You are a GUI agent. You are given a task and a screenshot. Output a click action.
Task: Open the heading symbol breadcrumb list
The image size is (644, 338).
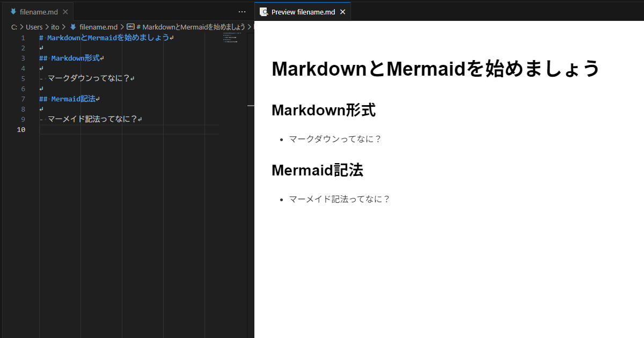191,27
